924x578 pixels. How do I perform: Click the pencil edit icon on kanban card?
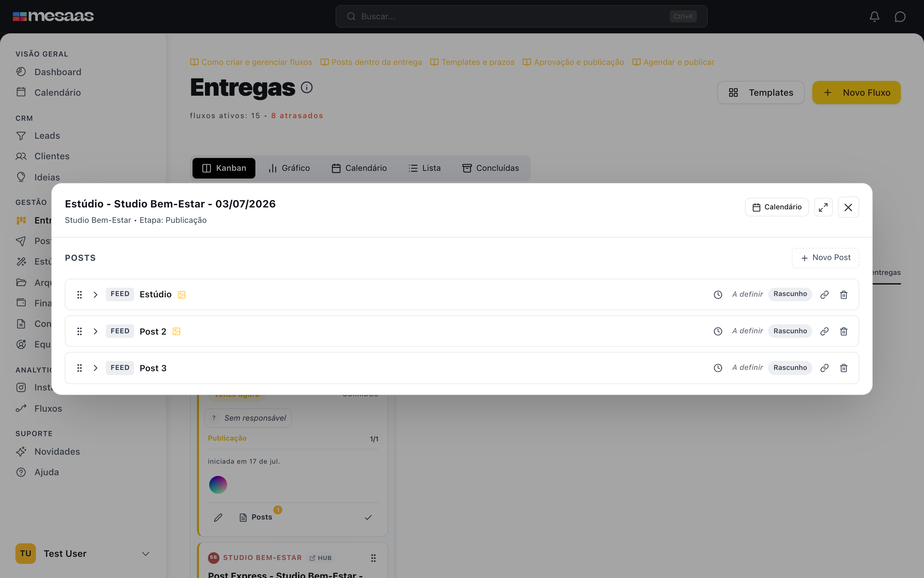(218, 517)
